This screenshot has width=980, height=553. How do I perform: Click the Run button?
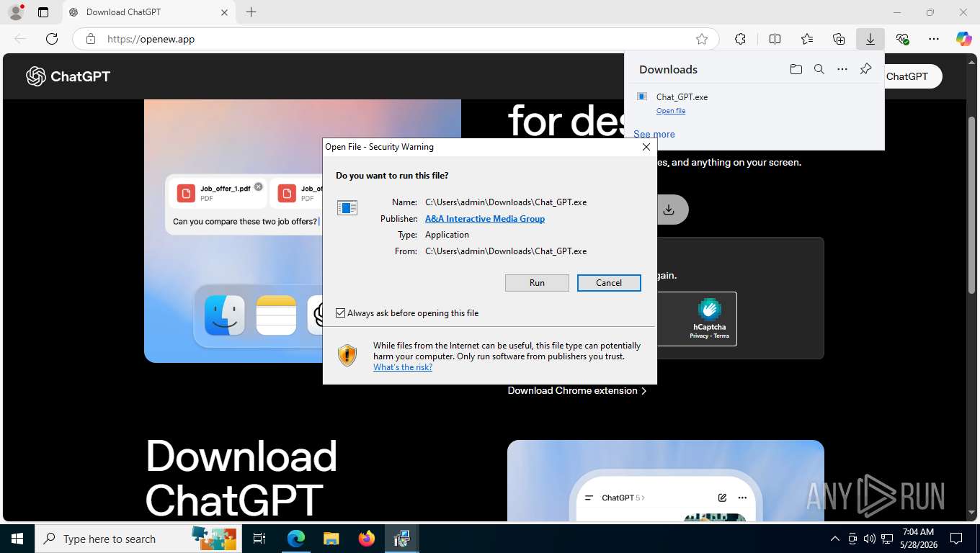537,283
